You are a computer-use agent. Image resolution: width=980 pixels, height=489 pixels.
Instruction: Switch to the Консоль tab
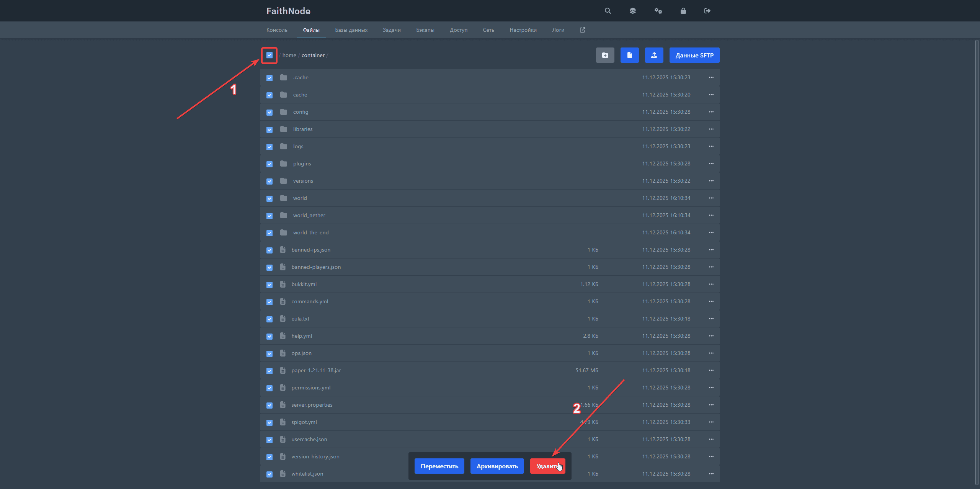tap(277, 30)
